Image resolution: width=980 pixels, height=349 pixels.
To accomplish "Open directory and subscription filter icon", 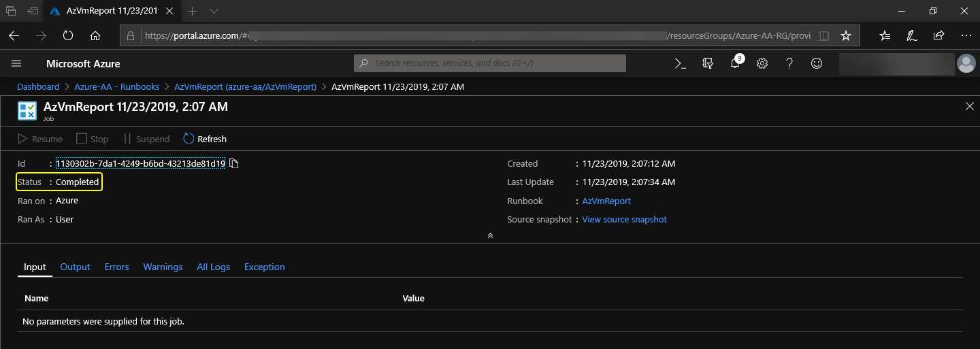I will click(708, 63).
